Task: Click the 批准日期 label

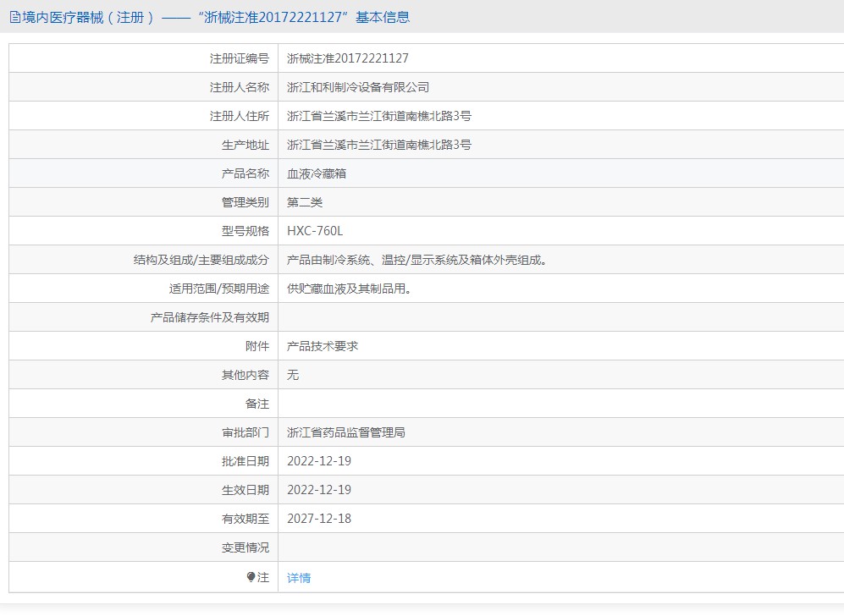Action: [245, 461]
